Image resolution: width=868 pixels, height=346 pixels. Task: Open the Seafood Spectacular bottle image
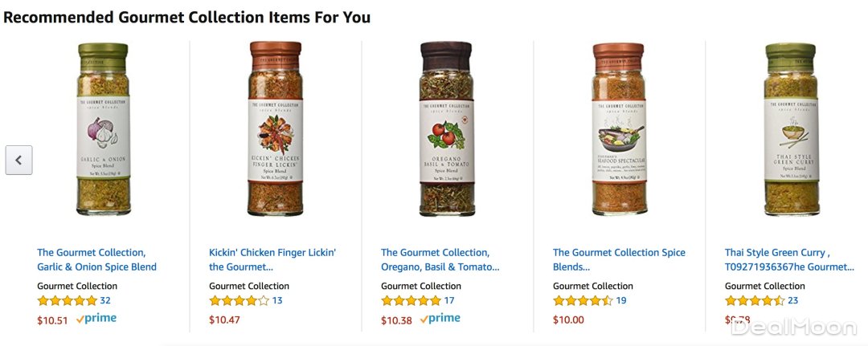point(618,129)
